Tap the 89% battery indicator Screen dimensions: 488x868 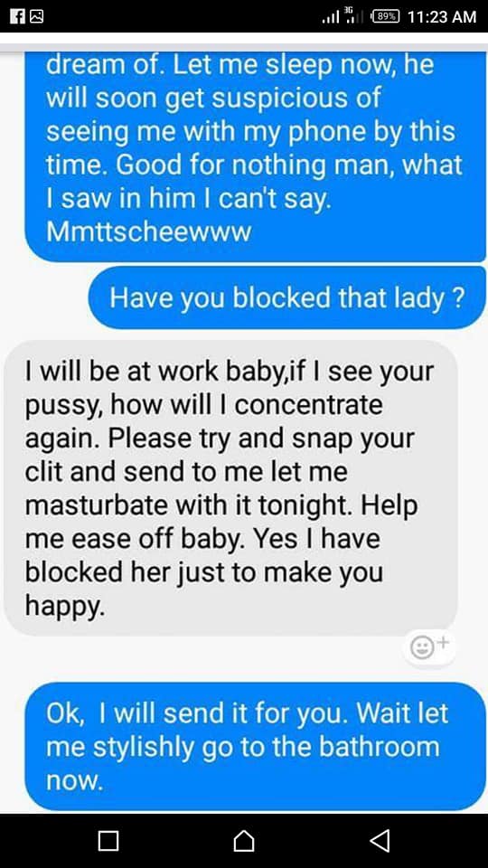point(385,16)
